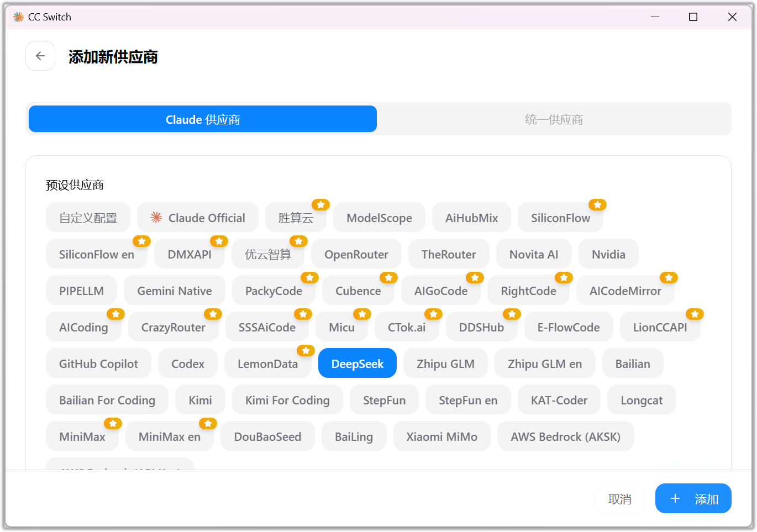757x532 pixels.
Task: Pick the Zhipu GLM en preset
Action: 544,364
